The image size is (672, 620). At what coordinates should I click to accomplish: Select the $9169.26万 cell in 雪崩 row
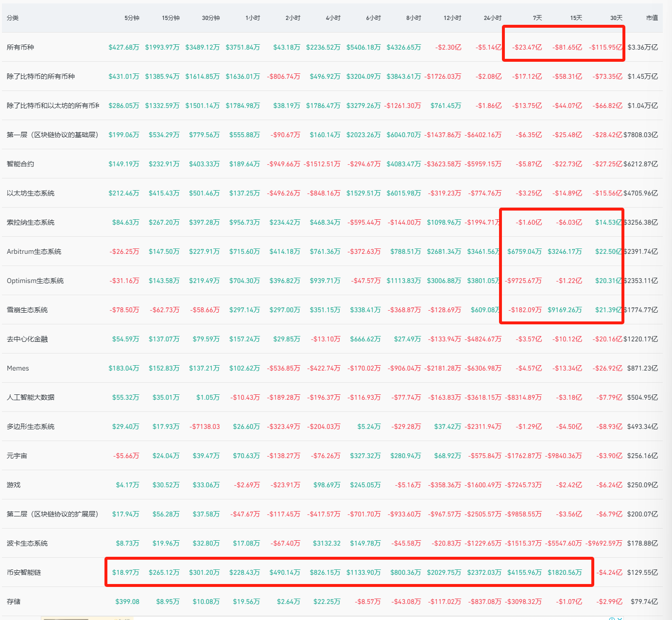565,310
